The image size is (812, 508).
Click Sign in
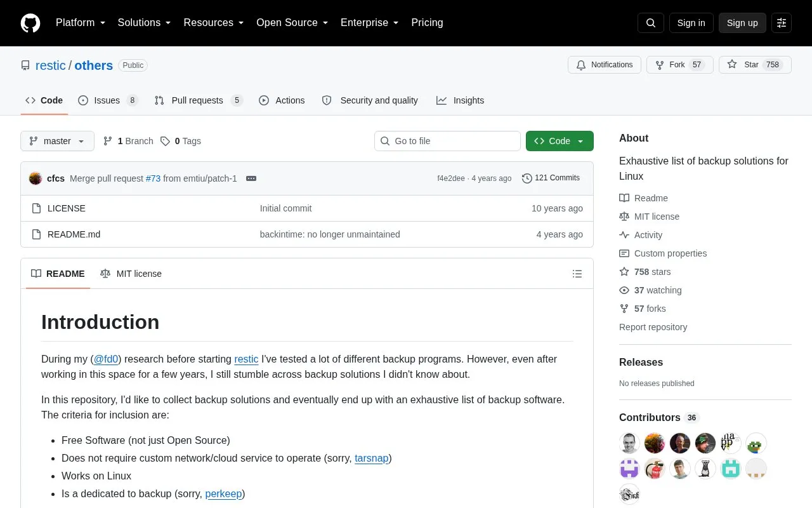coord(691,23)
